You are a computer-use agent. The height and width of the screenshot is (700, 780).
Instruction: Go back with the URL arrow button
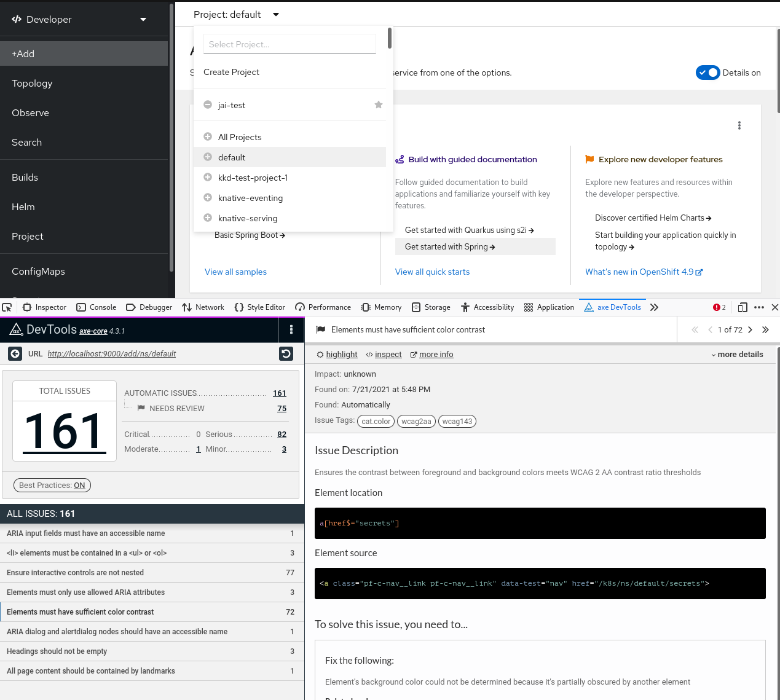(x=15, y=353)
